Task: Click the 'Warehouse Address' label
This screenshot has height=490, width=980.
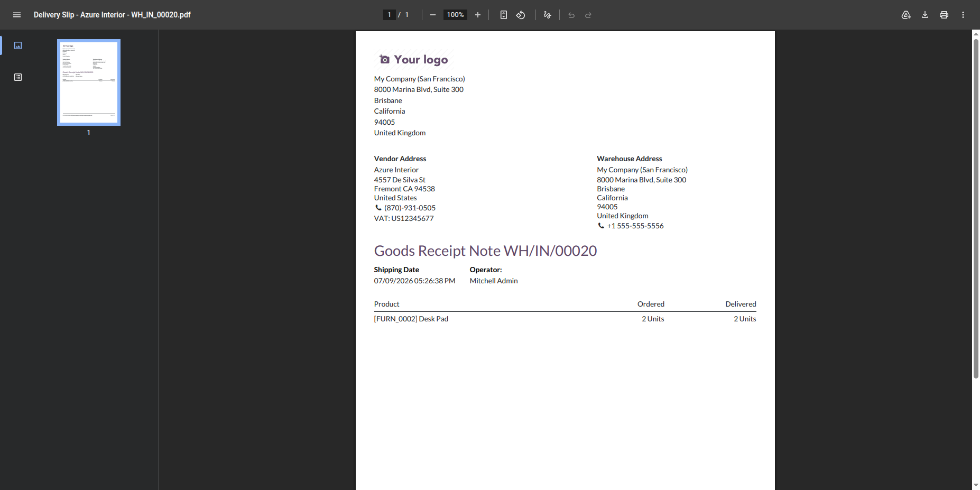Action: 630,159
